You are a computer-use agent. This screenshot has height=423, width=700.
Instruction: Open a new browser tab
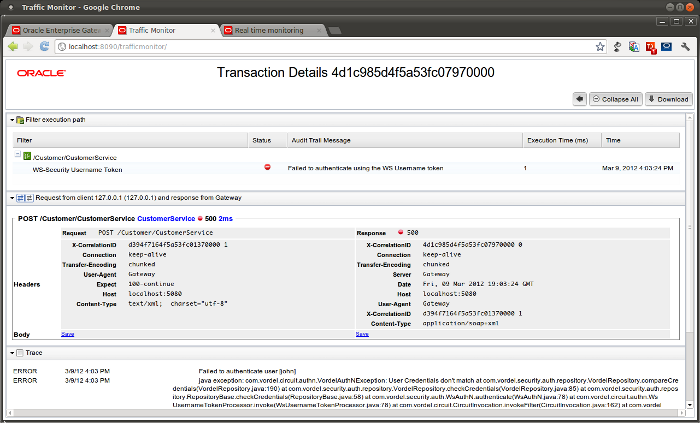(334, 30)
